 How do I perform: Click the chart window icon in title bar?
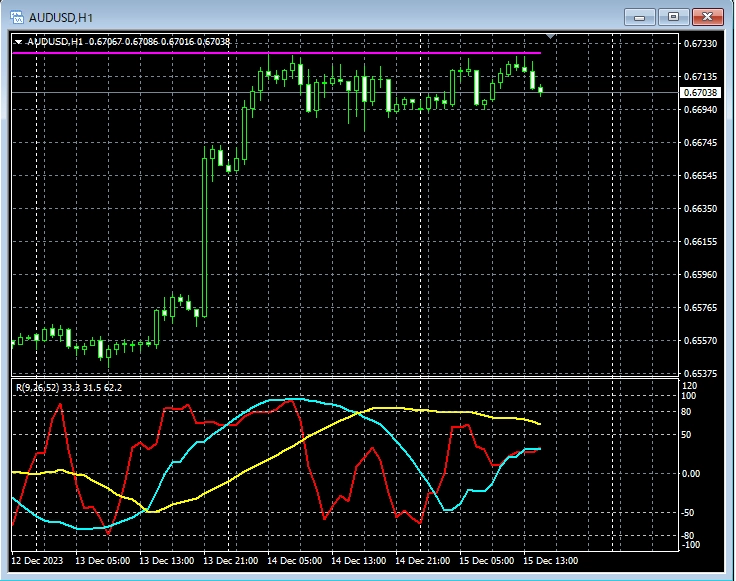point(17,16)
